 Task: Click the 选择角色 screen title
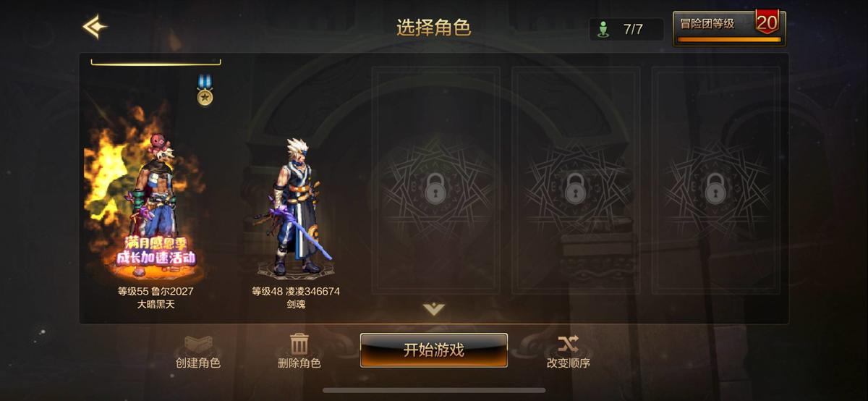tap(433, 28)
